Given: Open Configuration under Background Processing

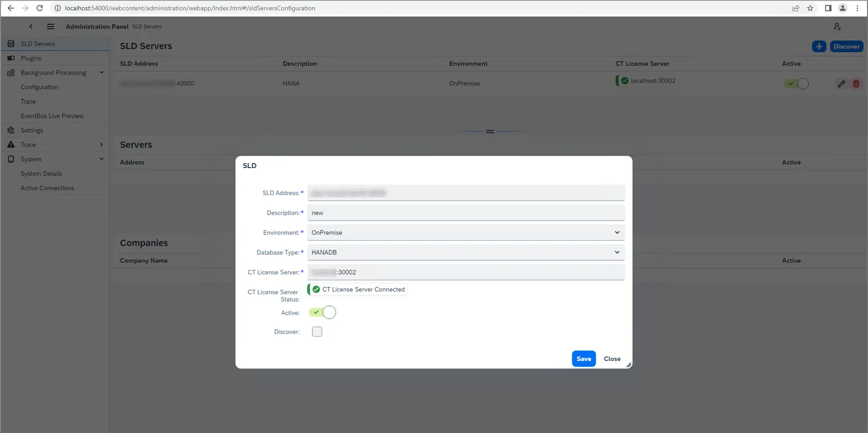Looking at the screenshot, I should coord(40,87).
